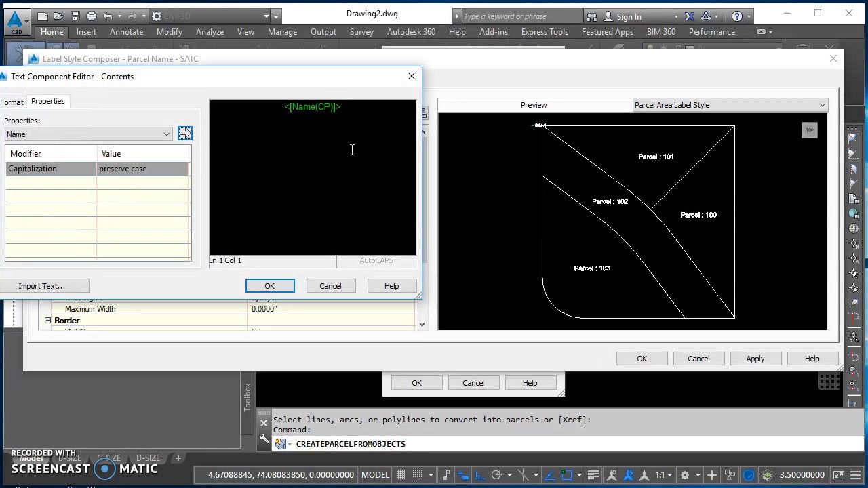Click the clean screen icon in status bar
The image size is (868, 488).
pos(839,475)
